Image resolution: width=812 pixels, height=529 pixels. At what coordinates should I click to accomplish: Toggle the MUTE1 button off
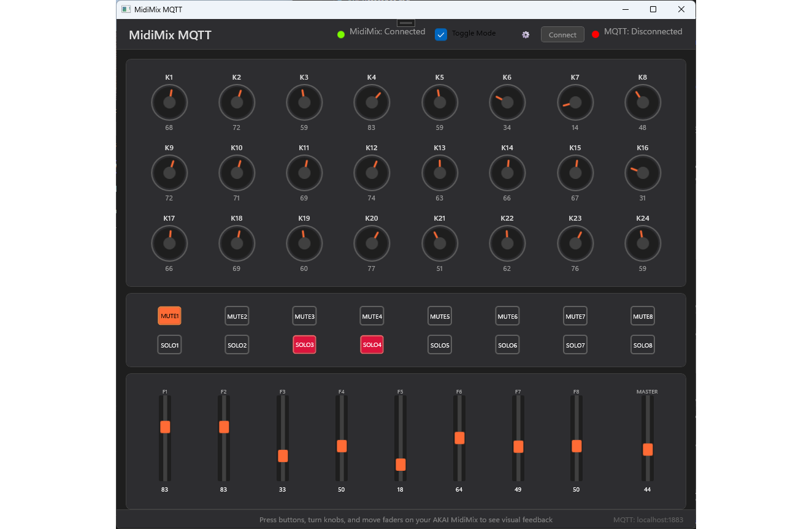click(169, 316)
